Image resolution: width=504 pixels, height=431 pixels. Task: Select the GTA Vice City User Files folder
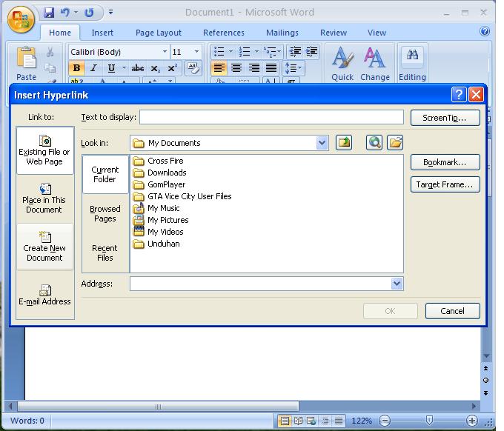(182, 196)
